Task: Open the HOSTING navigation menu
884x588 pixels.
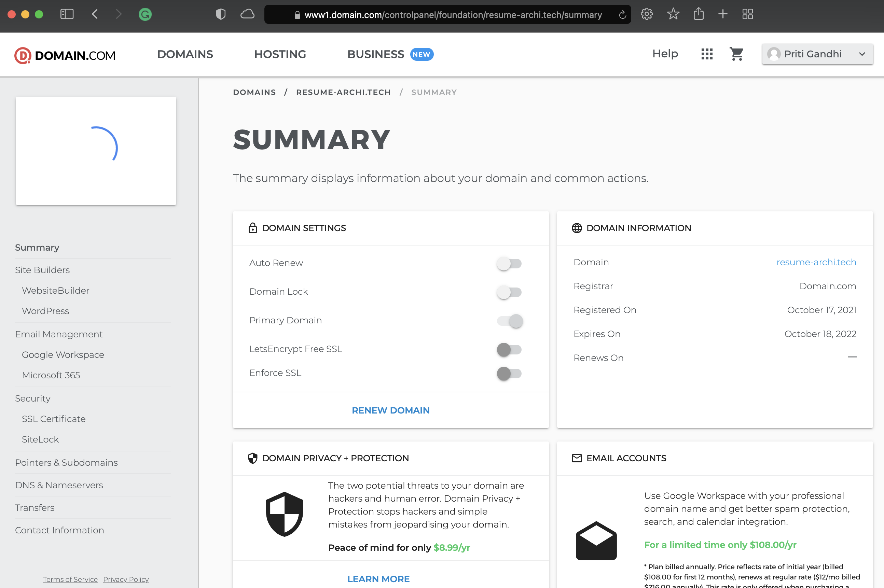Action: tap(280, 54)
